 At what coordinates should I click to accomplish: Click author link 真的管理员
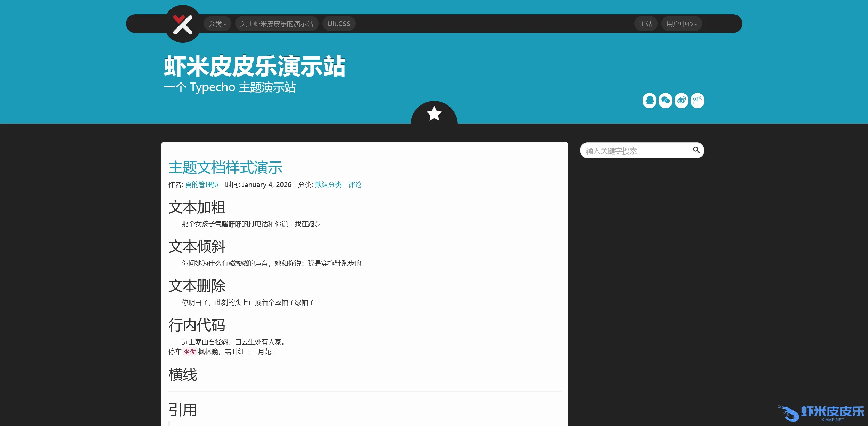[x=201, y=185]
